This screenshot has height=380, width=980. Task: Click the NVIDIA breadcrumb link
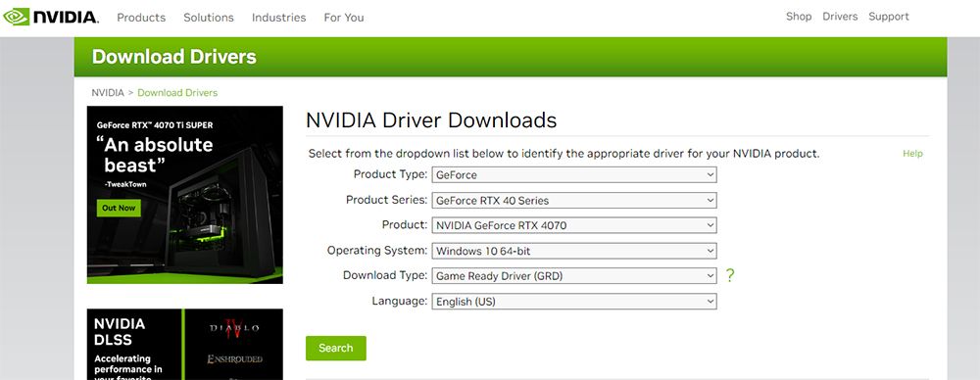tap(108, 92)
